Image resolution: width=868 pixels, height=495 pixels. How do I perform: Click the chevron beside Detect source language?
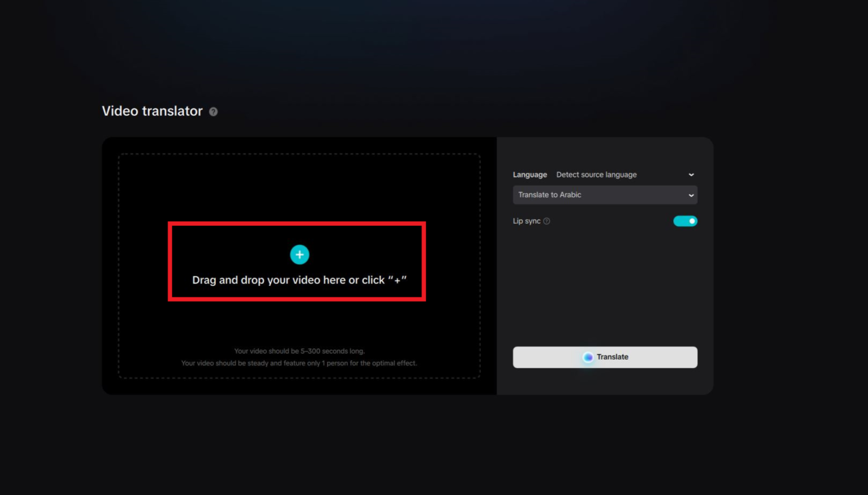pyautogui.click(x=691, y=174)
